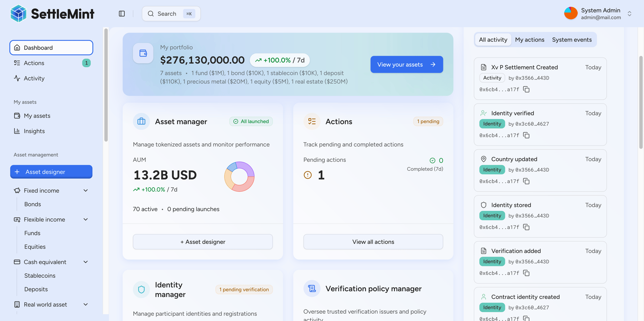The height and width of the screenshot is (321, 644).
Task: Expand the Fixed income section
Action: [86, 190]
